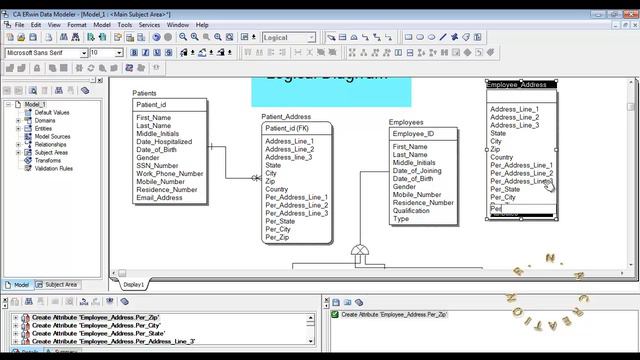Click the Employee_ID attribute in Employees
The image size is (640, 360).
pyautogui.click(x=413, y=134)
